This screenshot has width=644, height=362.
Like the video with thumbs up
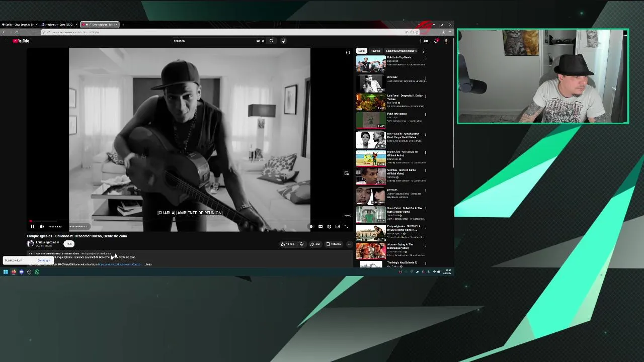pyautogui.click(x=287, y=244)
